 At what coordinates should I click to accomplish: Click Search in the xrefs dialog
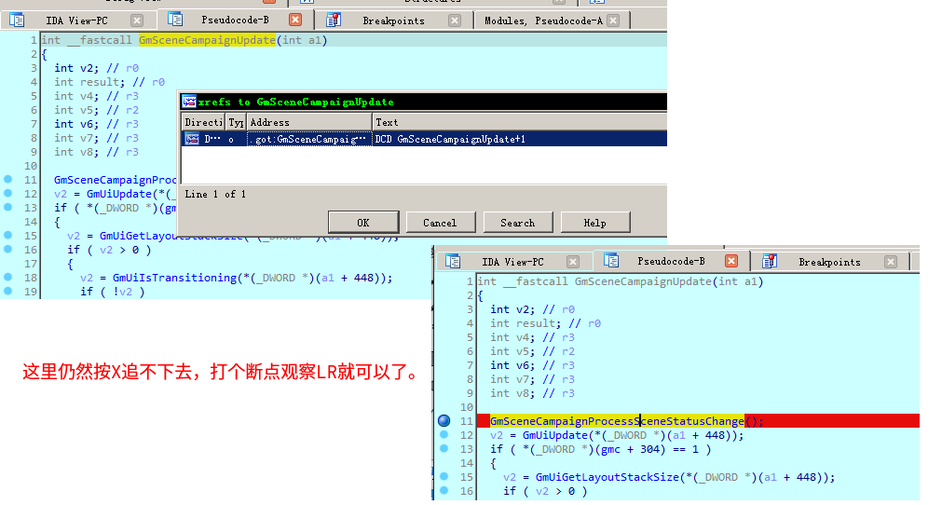point(518,222)
